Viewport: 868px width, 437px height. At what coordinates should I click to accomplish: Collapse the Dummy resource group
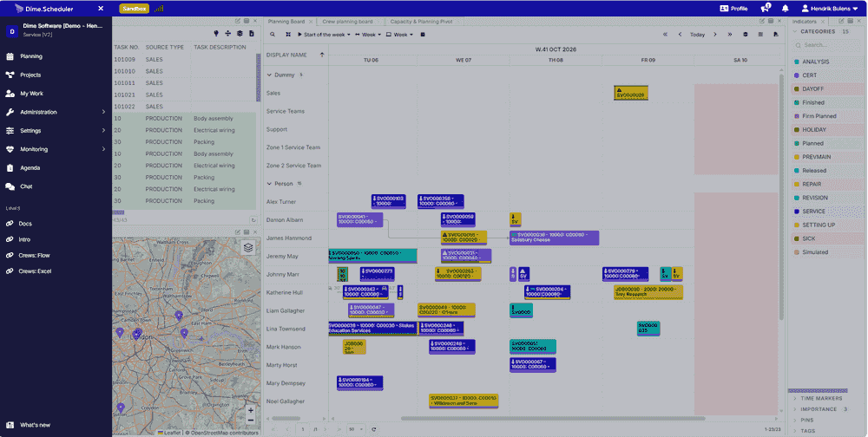(270, 74)
